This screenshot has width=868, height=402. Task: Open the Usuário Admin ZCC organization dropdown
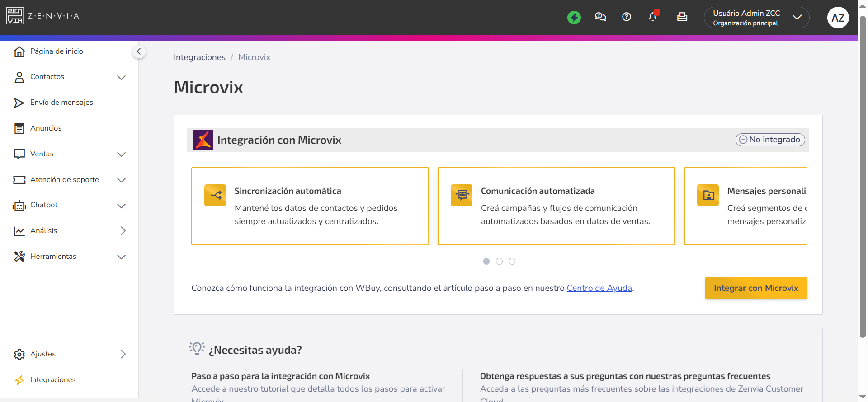(756, 18)
